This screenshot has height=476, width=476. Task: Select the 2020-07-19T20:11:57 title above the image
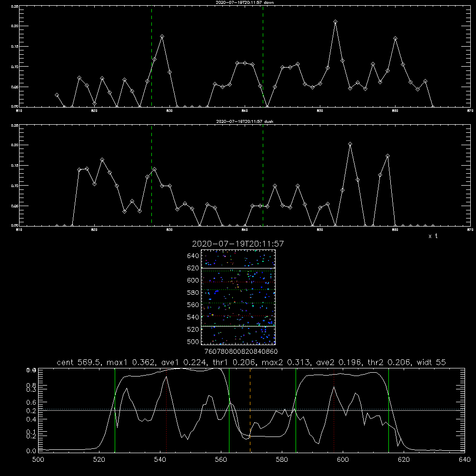click(x=238, y=244)
